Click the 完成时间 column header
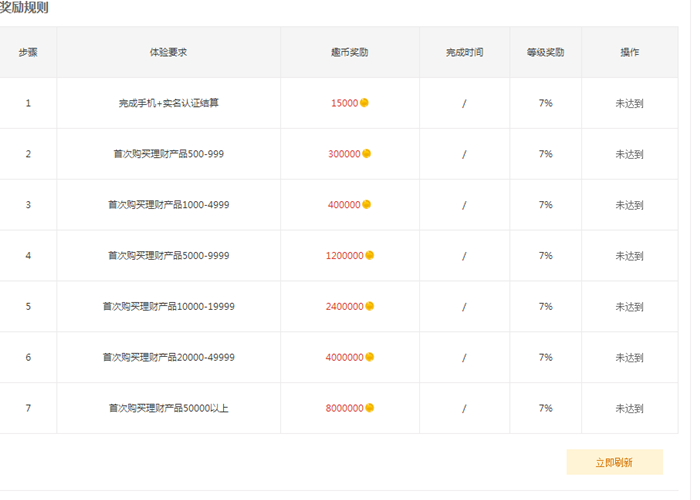The image size is (700, 500). point(464,52)
